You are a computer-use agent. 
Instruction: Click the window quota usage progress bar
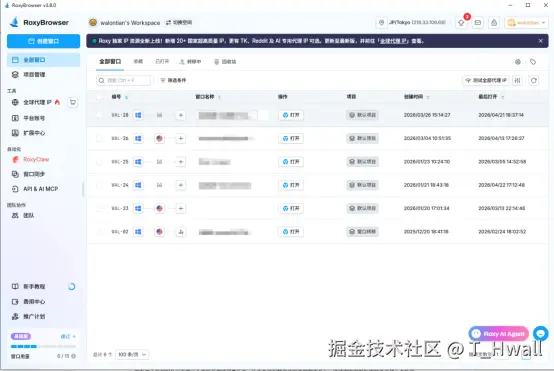pos(43,346)
